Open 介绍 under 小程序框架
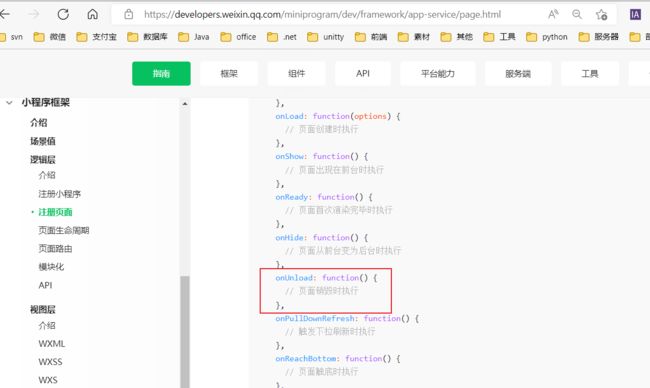The image size is (650, 388). point(39,123)
